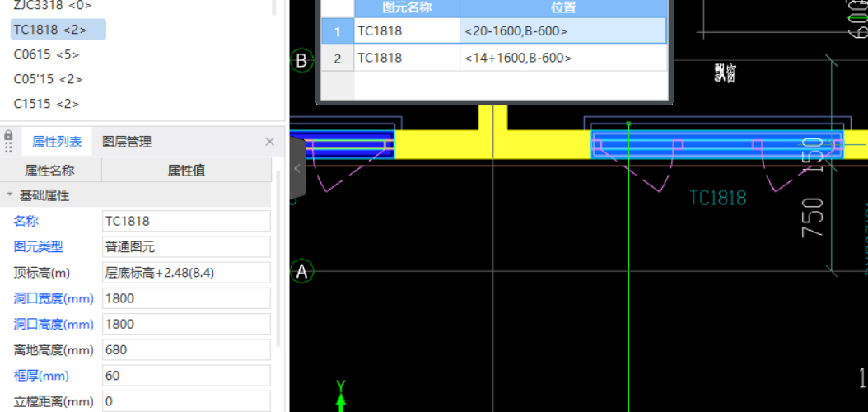868x412 pixels.
Task: Select row 2 number cell in table
Action: 338,58
